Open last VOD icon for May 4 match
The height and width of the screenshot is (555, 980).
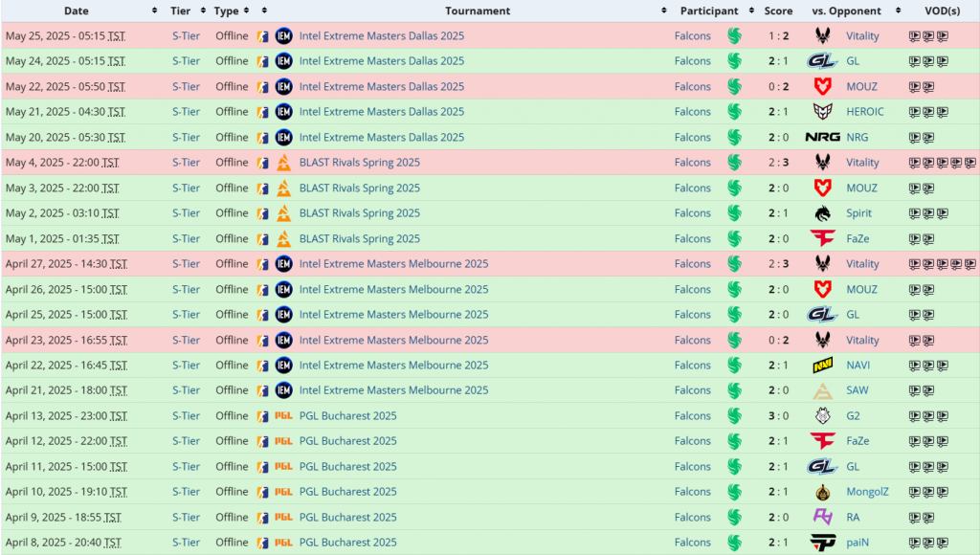pos(970,163)
